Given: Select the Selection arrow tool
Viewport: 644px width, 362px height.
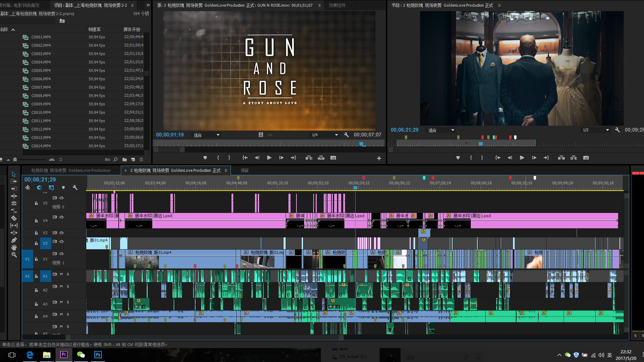Looking at the screenshot, I should 14,174.
